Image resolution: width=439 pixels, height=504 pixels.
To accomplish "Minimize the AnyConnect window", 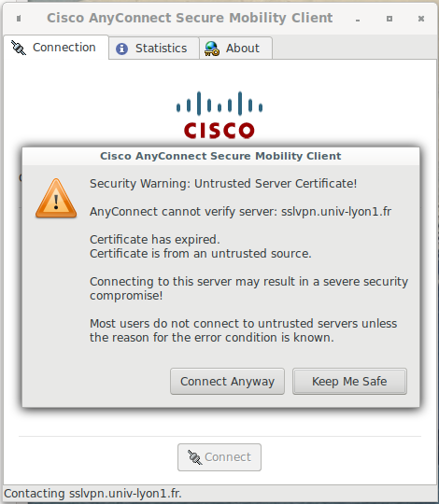I will [x=358, y=20].
